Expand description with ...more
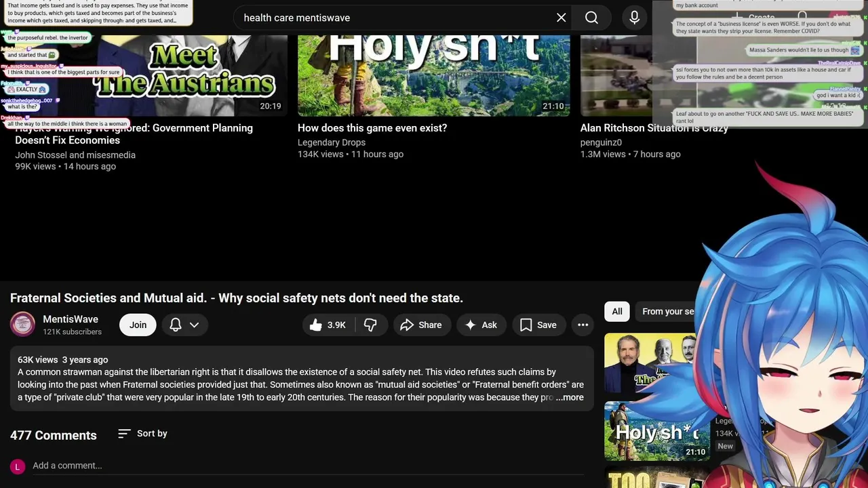Image resolution: width=868 pixels, height=488 pixels. point(570,398)
